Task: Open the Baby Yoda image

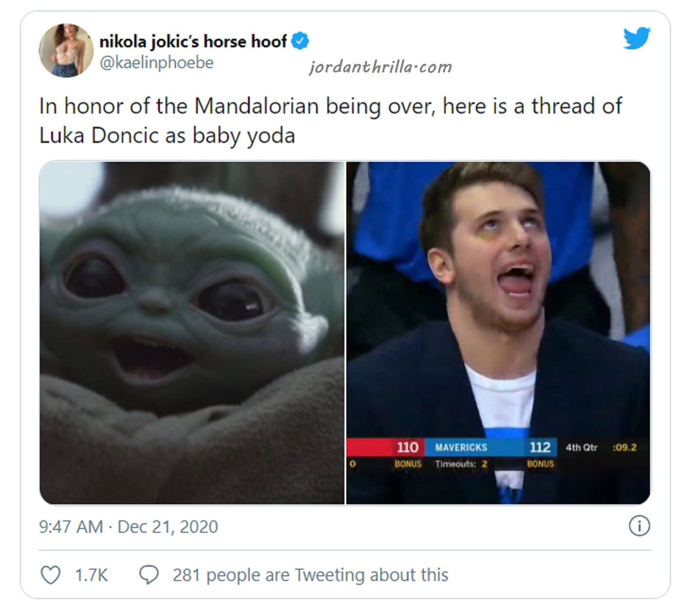Action: 192,333
